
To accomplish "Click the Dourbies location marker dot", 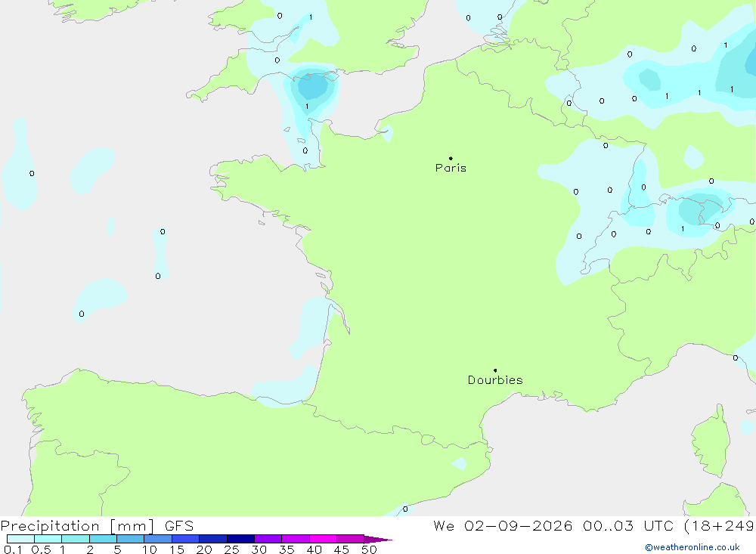I will coord(495,370).
